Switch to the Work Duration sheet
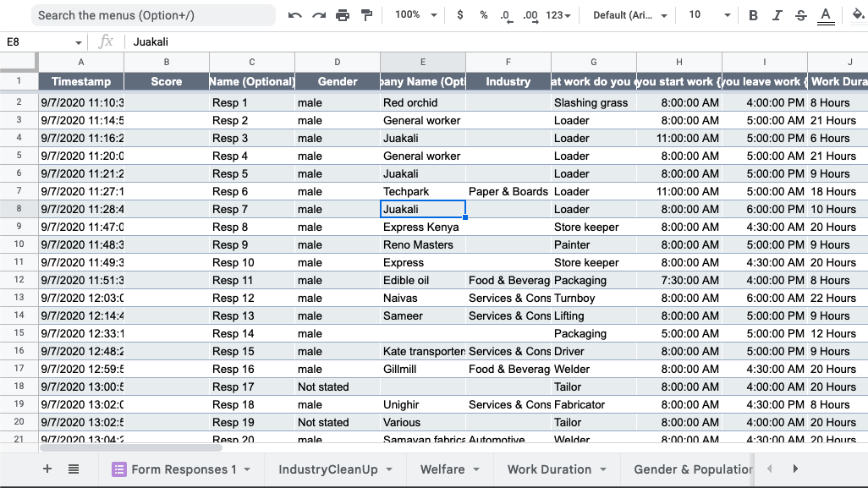The height and width of the screenshot is (488, 868). (x=548, y=469)
